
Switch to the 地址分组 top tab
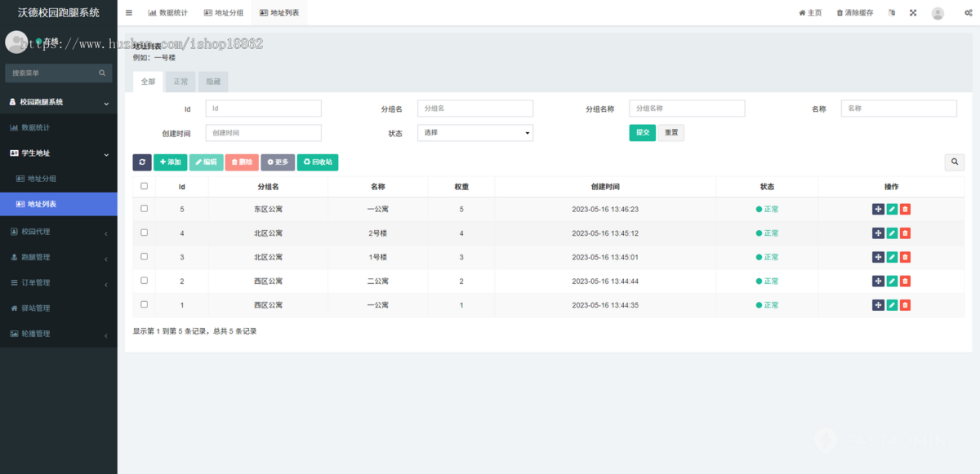click(224, 13)
